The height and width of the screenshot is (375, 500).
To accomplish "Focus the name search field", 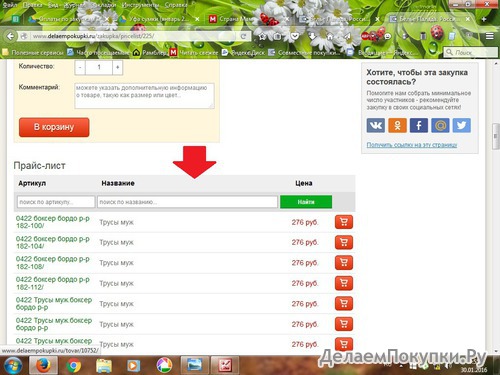I will click(187, 202).
